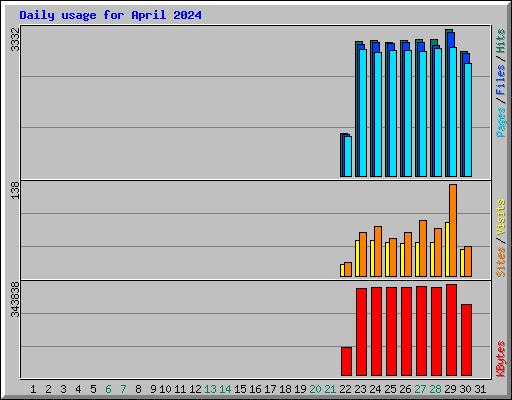
Task: Click the cyan Pages bar for day 29
Action: (453, 112)
